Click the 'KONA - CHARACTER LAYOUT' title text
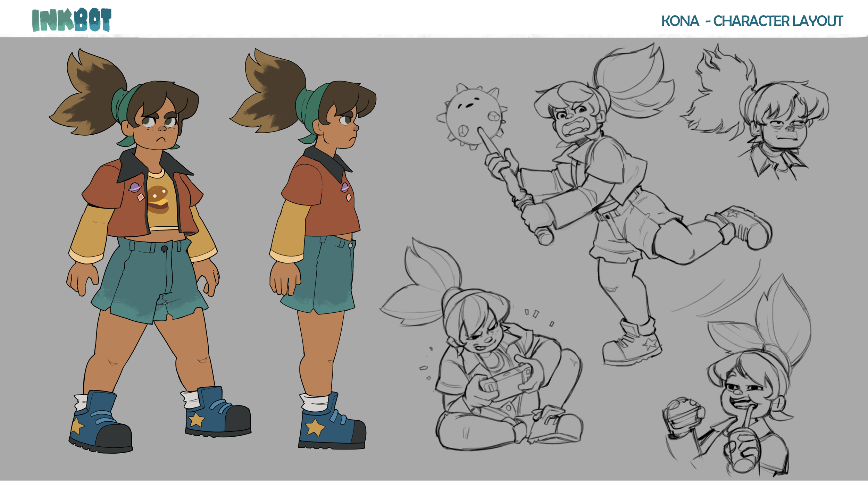The width and height of the screenshot is (868, 488). (752, 21)
